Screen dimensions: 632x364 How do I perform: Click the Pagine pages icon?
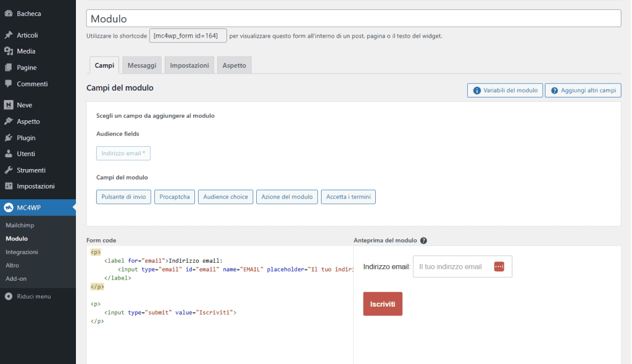click(x=9, y=67)
